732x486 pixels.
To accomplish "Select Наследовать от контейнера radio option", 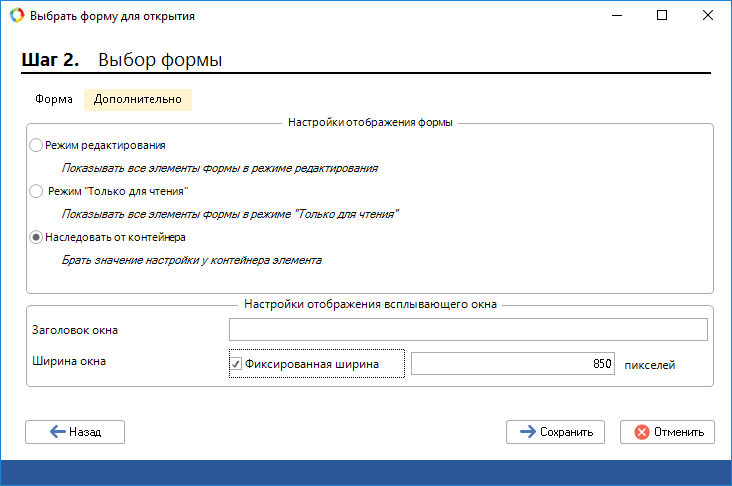I will tap(36, 237).
